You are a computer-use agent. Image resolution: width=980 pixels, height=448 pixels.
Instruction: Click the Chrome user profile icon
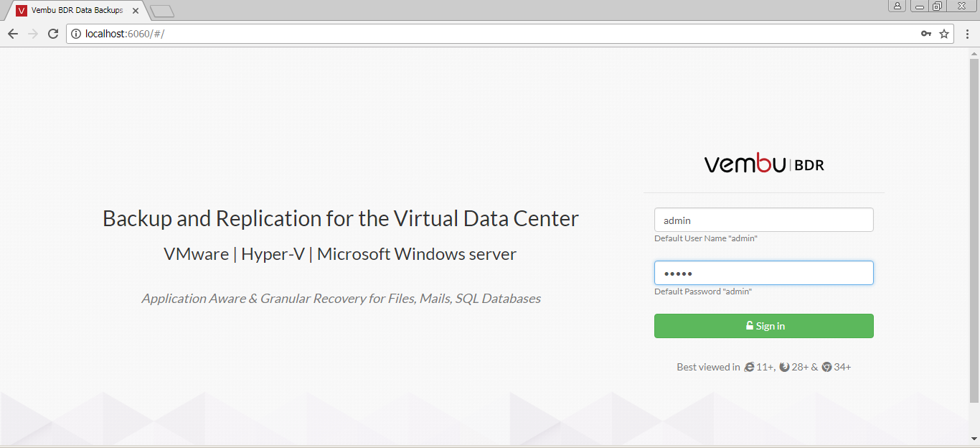pos(897,6)
